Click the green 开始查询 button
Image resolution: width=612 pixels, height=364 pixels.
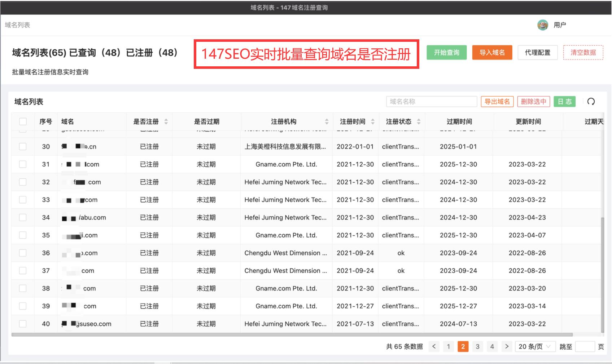click(x=446, y=53)
